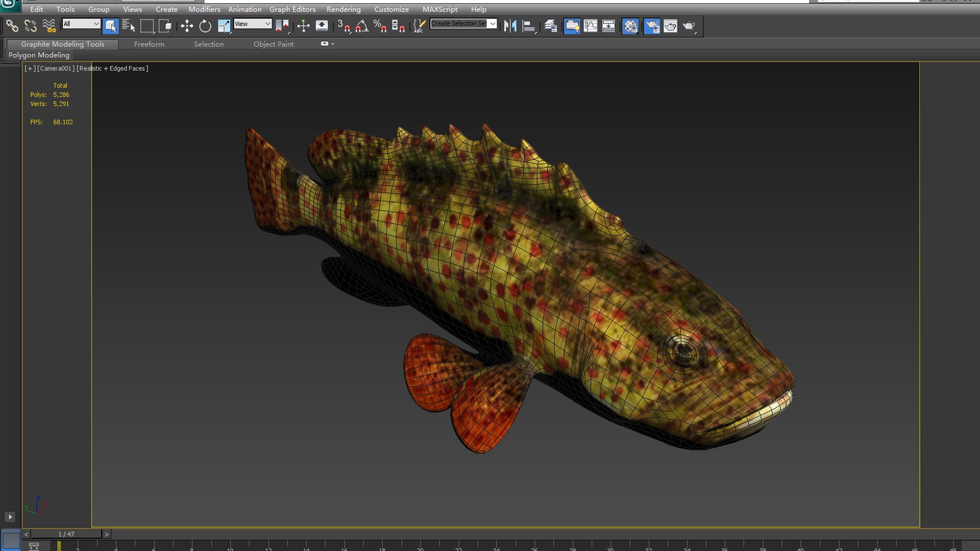
Task: Click the Unlink Selection tool
Action: [31, 26]
